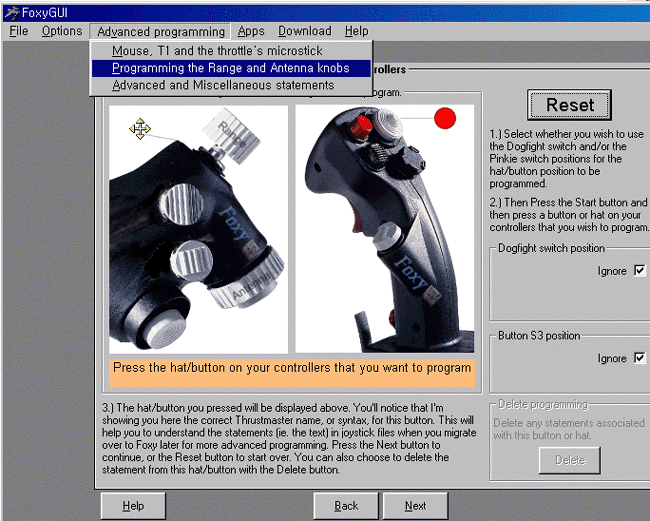Click the 'Delete programming' group label
The image size is (650, 521).
pos(543,405)
